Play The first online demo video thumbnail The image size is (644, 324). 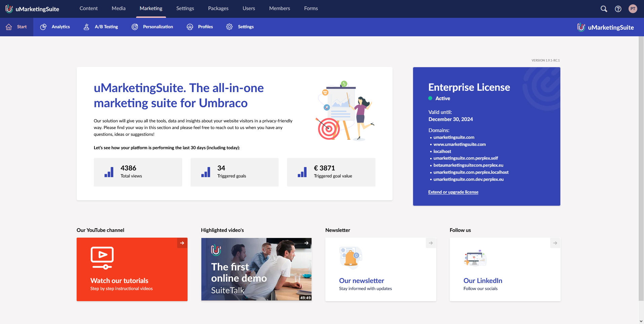(256, 269)
